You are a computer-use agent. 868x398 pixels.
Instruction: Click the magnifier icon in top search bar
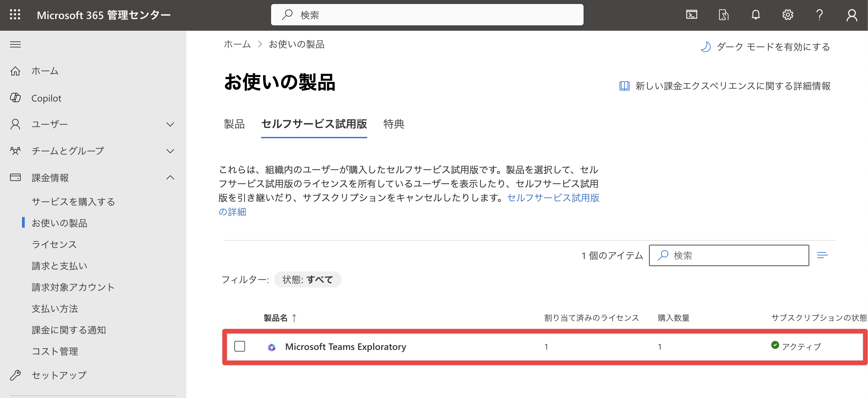287,14
